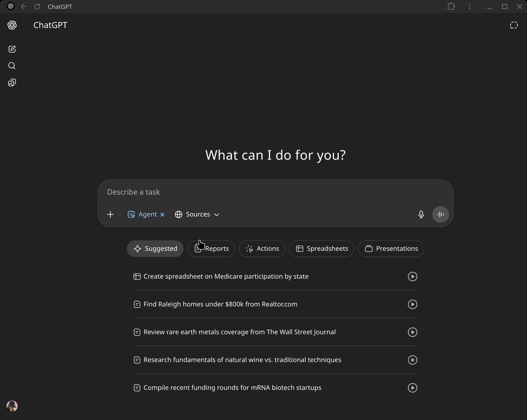Open the library images icon in the sidebar
Viewport: 527px width, 420px height.
[12, 83]
